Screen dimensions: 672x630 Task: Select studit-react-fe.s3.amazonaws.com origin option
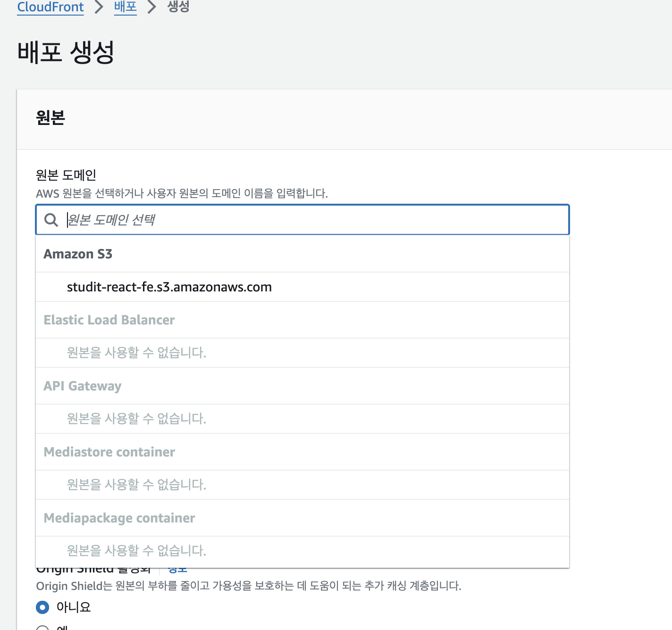[302, 287]
